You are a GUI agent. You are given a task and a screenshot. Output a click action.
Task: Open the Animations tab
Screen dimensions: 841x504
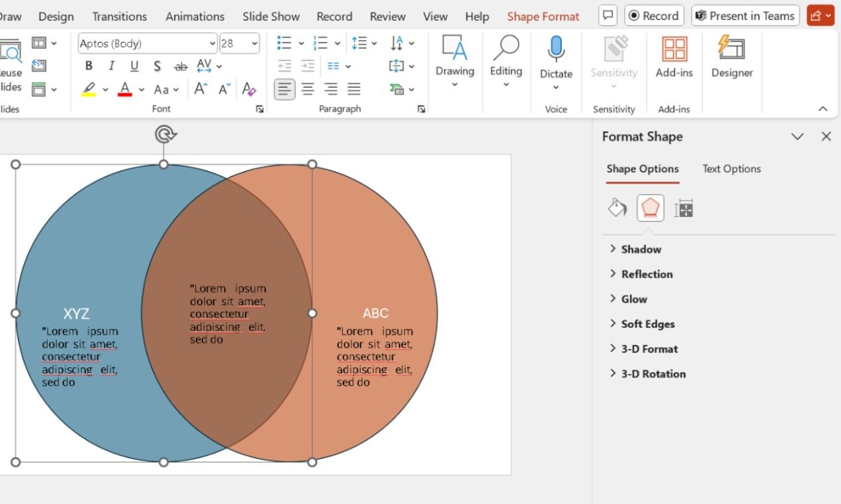195,17
